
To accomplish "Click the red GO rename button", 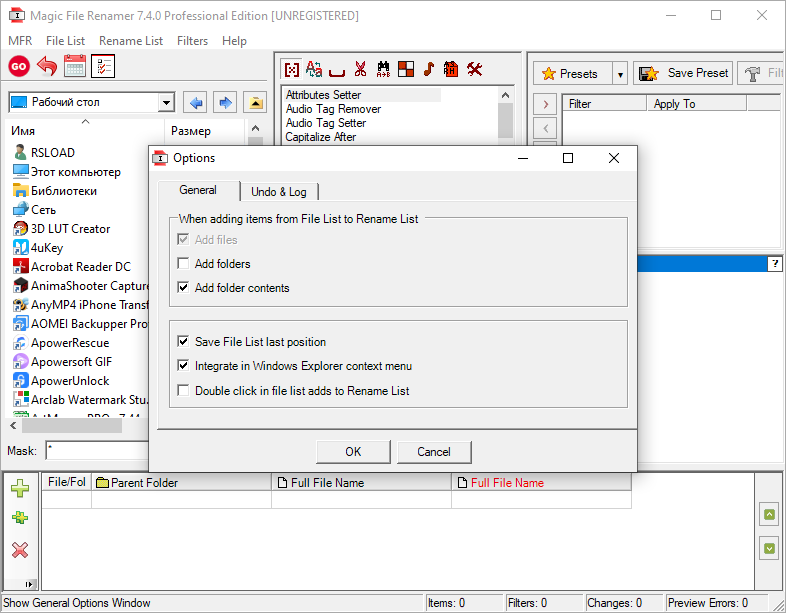I will click(x=19, y=66).
